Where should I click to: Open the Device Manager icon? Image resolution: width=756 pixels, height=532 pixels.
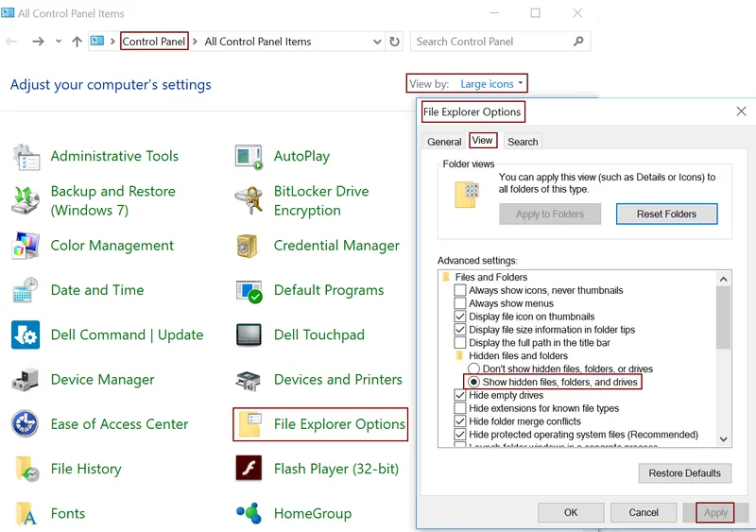[26, 380]
